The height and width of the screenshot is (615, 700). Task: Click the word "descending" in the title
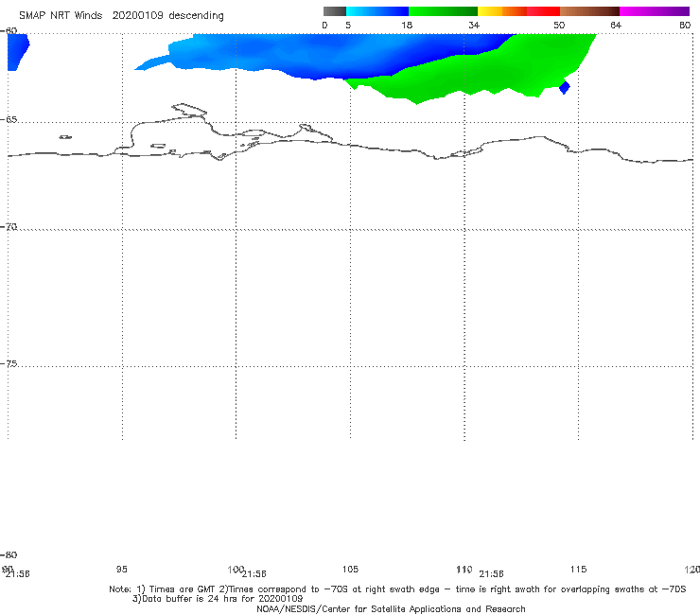pos(197,16)
